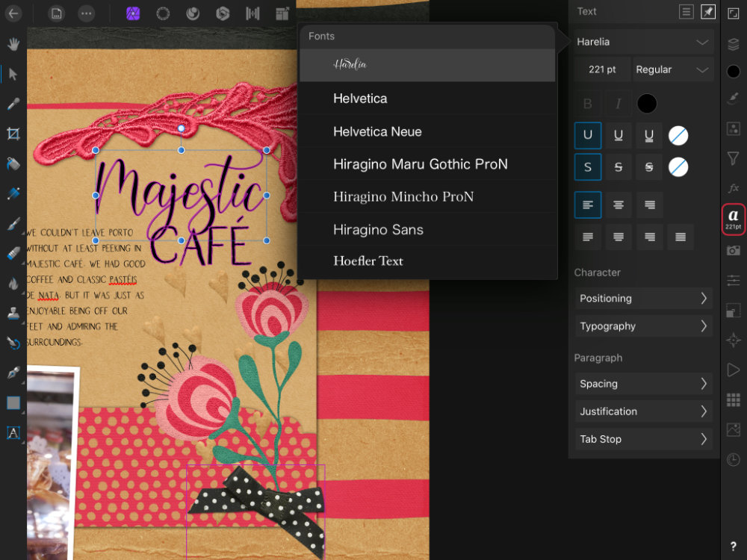Open the Filters funnel studio
Image resolution: width=747 pixels, height=560 pixels.
point(734,158)
